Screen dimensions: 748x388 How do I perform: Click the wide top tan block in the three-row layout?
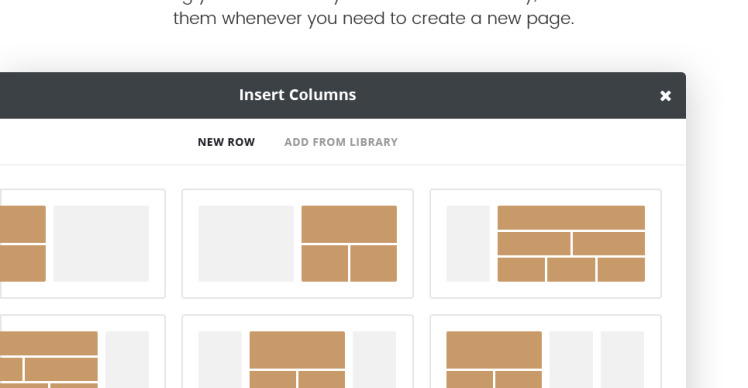coord(571,218)
